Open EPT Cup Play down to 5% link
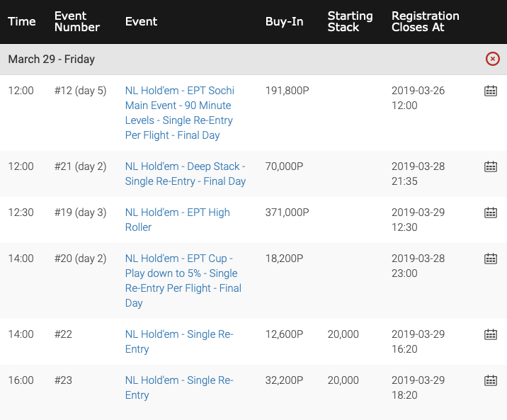Image resolution: width=507 pixels, height=420 pixels. coord(183,280)
